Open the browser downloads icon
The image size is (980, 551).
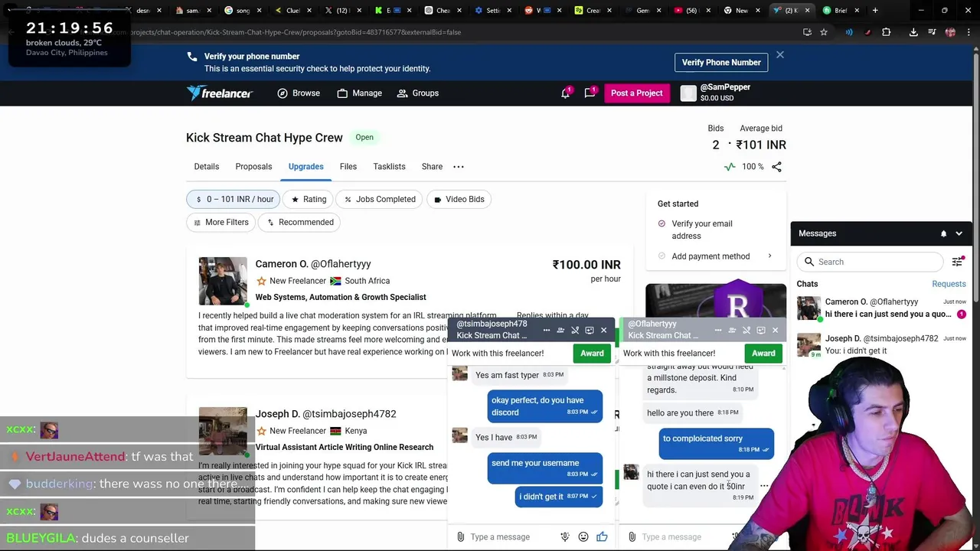pyautogui.click(x=913, y=32)
